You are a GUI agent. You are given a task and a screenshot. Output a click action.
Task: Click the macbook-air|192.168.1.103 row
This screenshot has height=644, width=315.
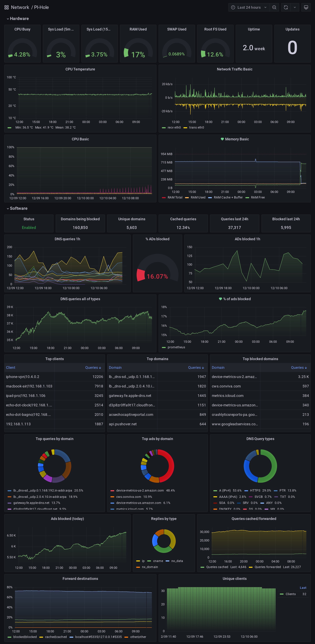(x=54, y=386)
